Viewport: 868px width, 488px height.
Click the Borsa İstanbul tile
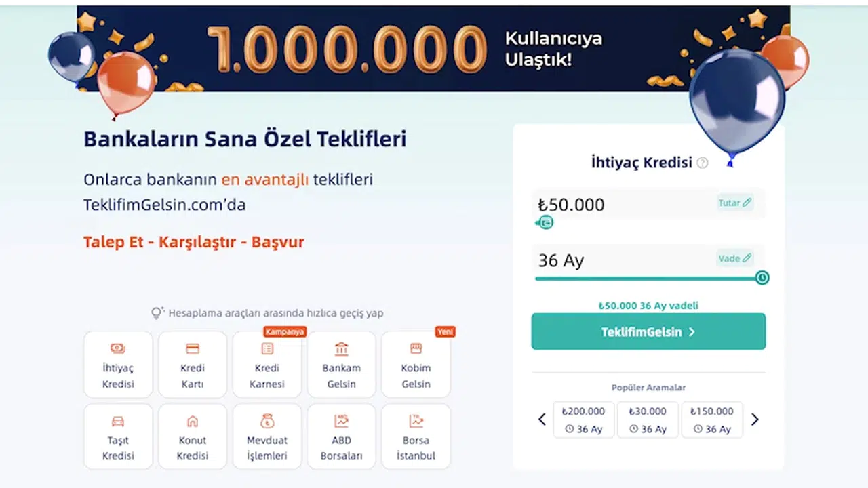[x=416, y=436]
